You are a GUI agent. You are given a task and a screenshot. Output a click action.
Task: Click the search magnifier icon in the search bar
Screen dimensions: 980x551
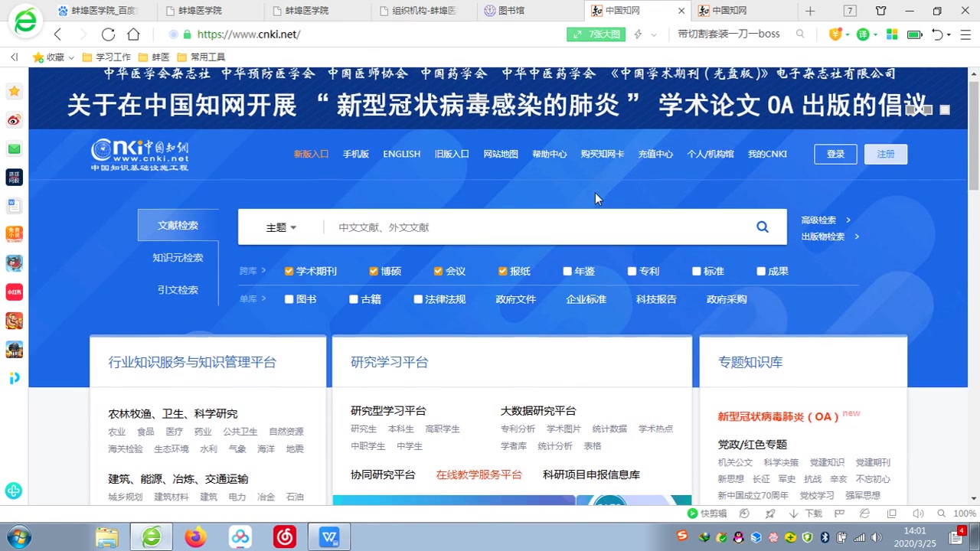(x=762, y=227)
